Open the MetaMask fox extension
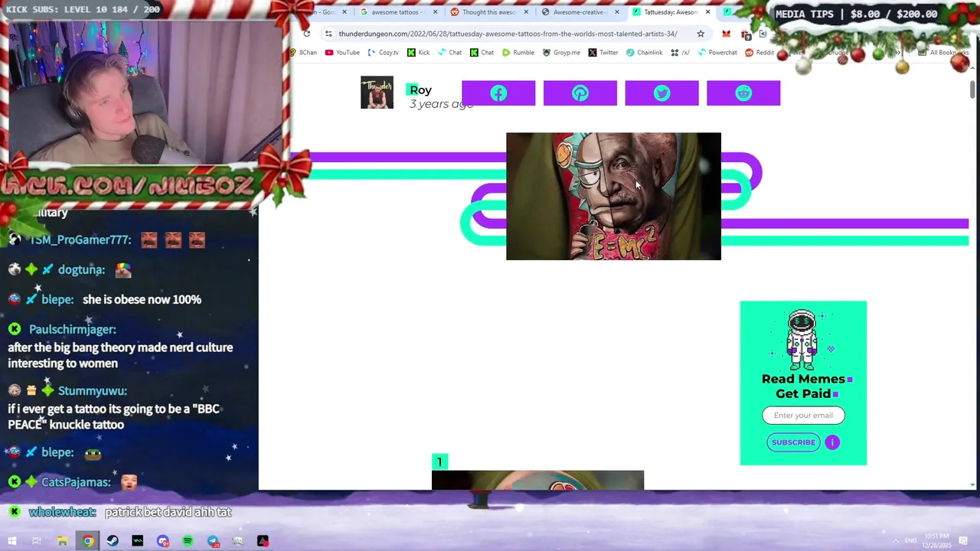This screenshot has height=551, width=980. pos(726,34)
